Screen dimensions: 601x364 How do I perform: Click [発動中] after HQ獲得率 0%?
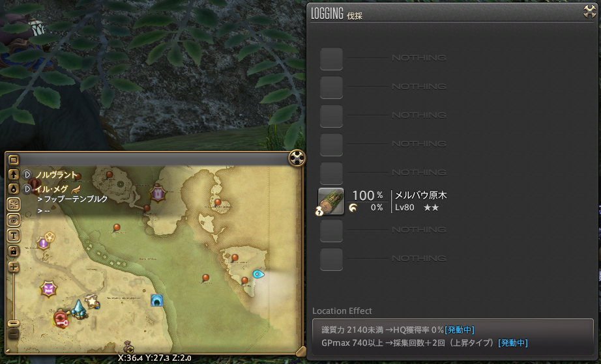click(x=460, y=330)
